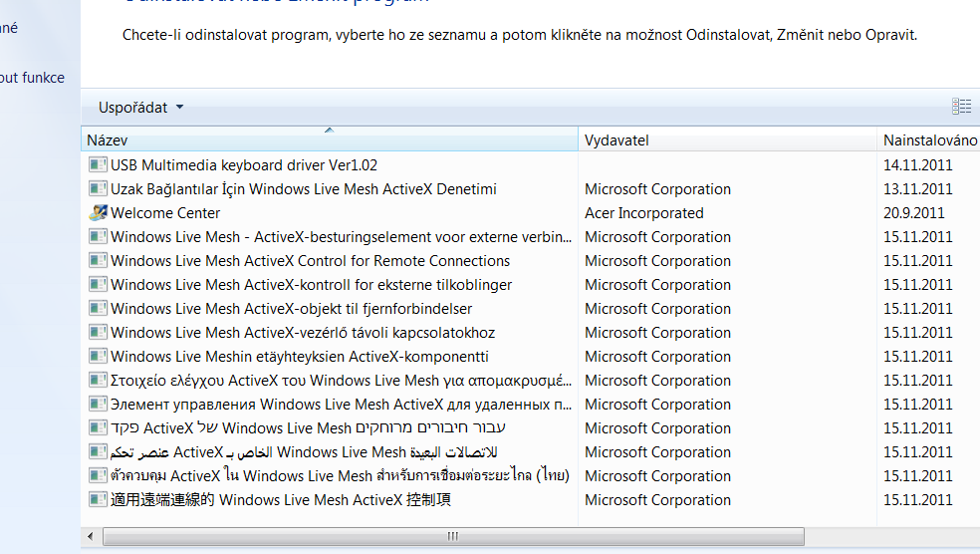Sort by the Nainstalováno column header

929,140
